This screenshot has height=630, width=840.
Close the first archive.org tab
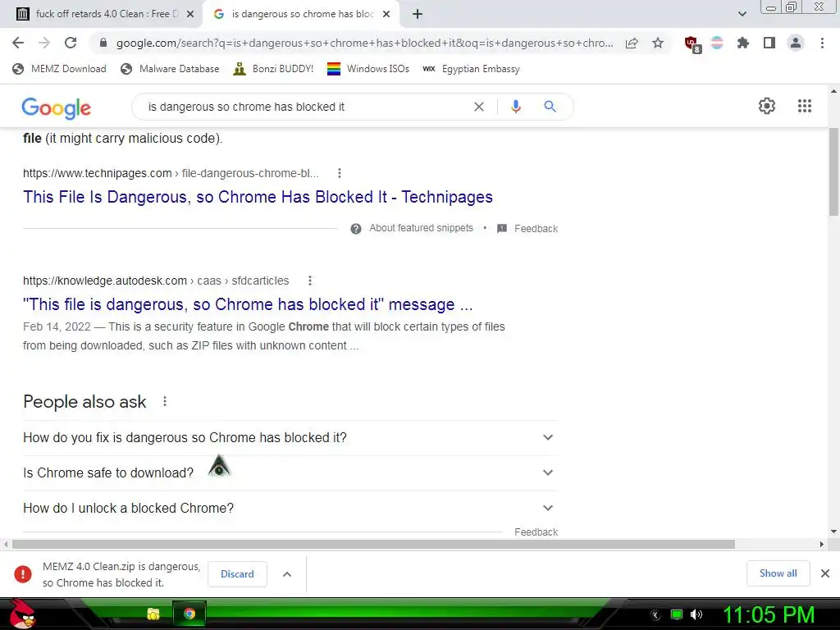point(190,14)
